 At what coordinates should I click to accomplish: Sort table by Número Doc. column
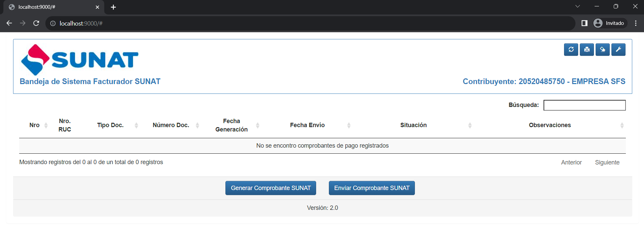click(171, 125)
